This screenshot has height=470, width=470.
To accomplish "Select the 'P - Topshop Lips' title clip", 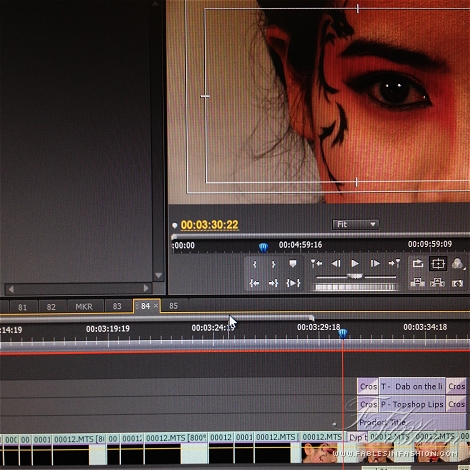I will 412,404.
